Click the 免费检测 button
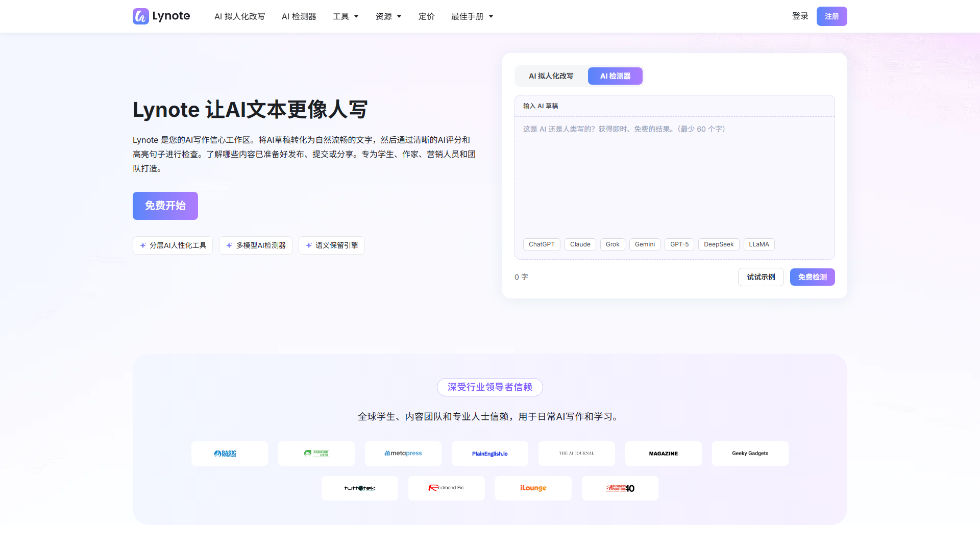The height and width of the screenshot is (551, 980). coord(813,277)
